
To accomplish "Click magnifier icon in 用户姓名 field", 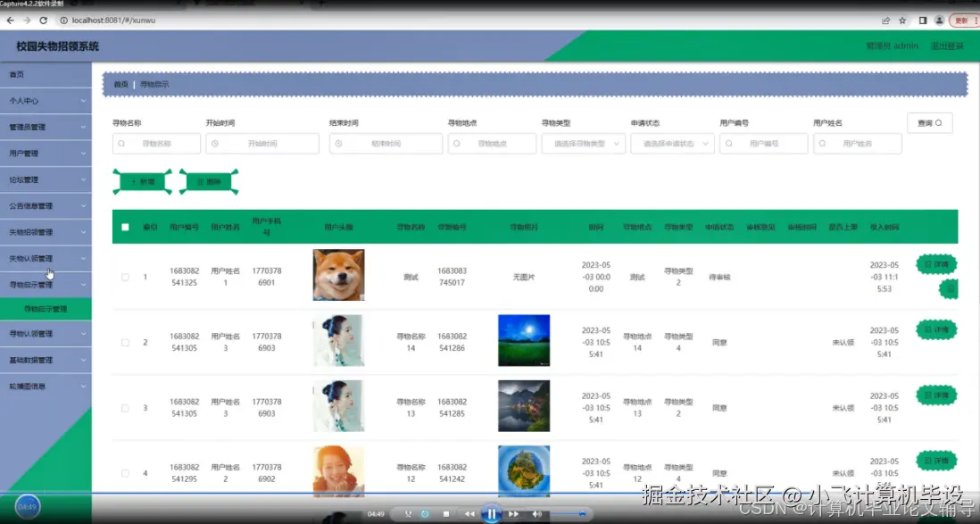I will tap(823, 143).
